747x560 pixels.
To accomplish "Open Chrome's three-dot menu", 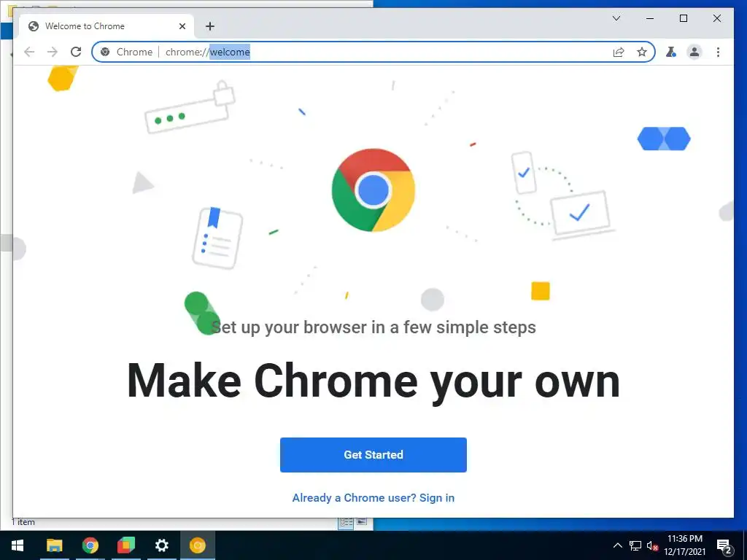I will 718,52.
